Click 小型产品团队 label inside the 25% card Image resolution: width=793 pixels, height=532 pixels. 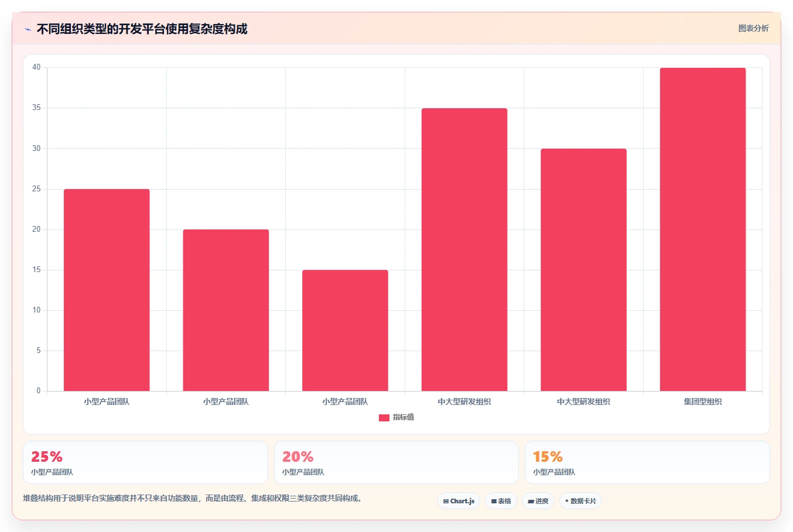click(52, 472)
